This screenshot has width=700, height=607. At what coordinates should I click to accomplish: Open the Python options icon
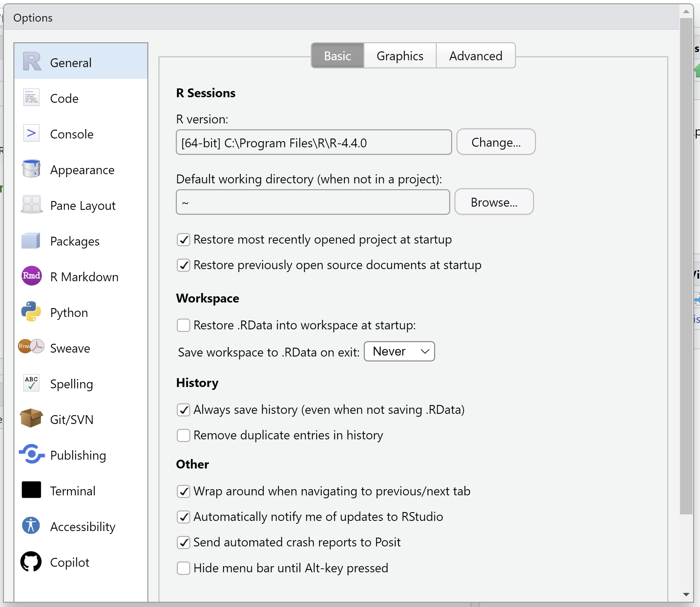(x=31, y=312)
